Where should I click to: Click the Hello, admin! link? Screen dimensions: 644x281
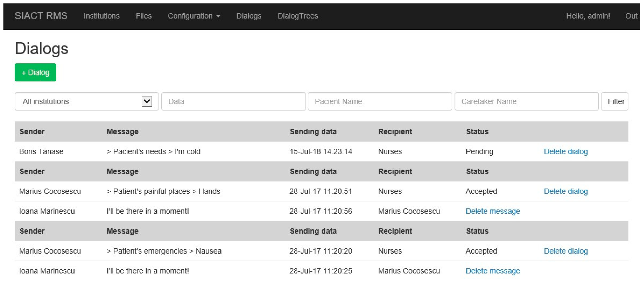click(x=588, y=16)
